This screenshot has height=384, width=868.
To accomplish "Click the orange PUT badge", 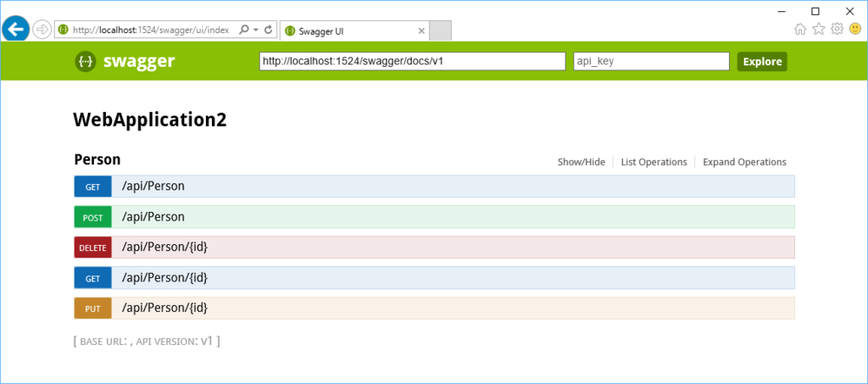I will pos(93,309).
